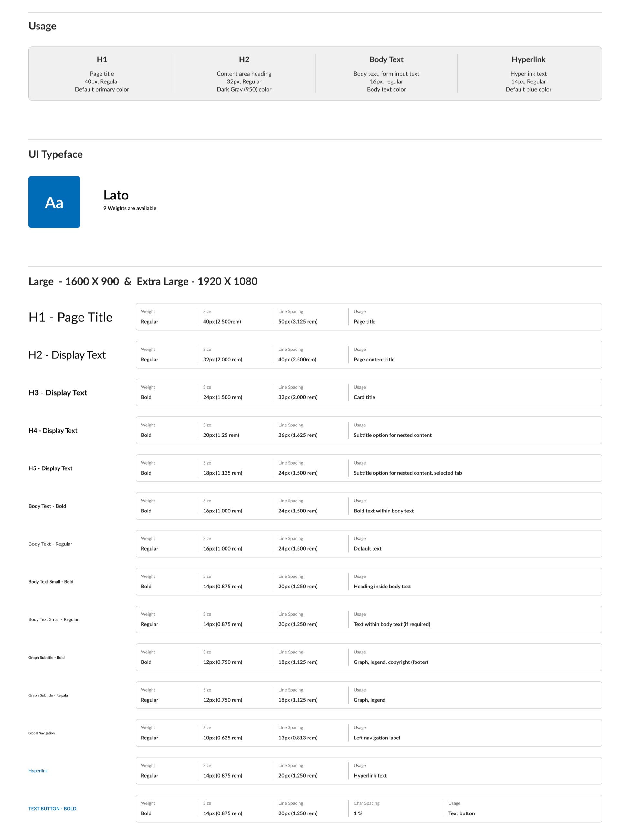Screen dimensions: 630x840
Task: Click the Card title usage text
Action: coord(364,397)
